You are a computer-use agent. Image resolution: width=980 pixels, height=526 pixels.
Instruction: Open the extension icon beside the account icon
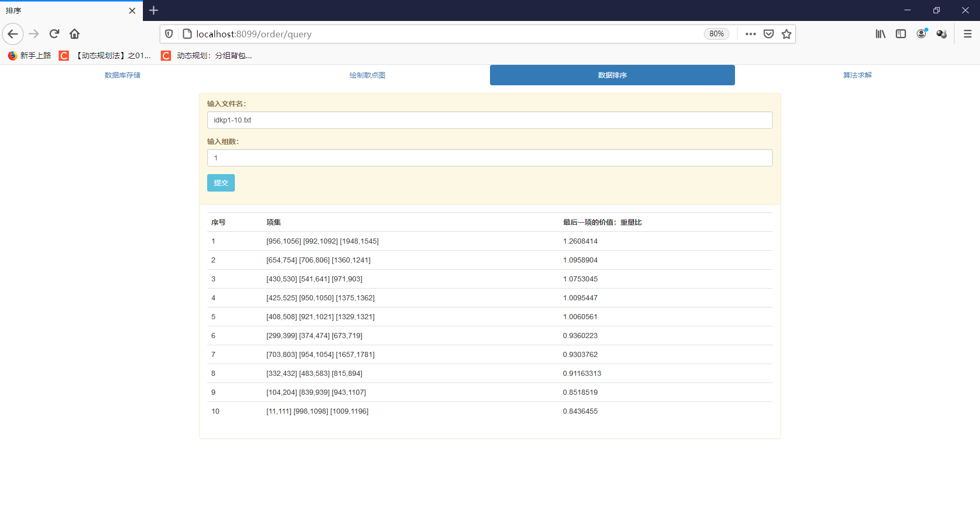click(942, 34)
